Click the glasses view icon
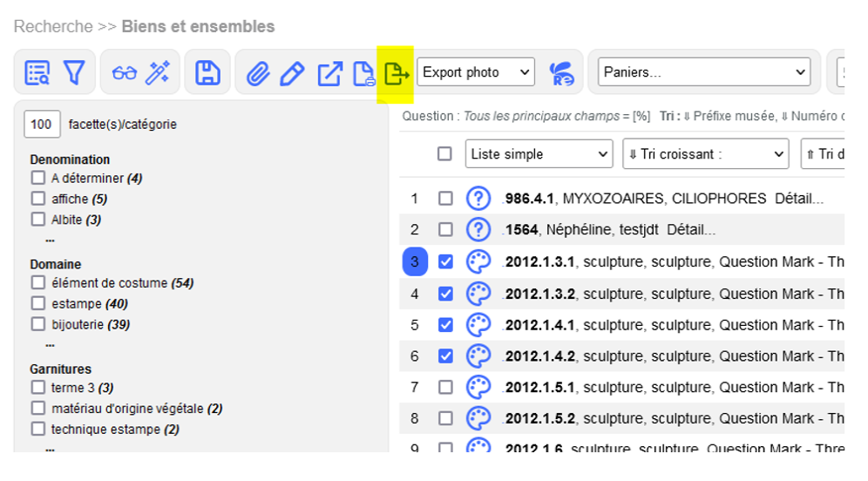This screenshot has height=481, width=868. click(124, 73)
